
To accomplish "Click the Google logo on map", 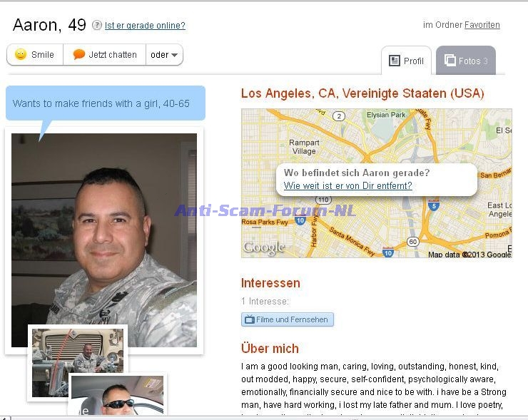I will [264, 248].
